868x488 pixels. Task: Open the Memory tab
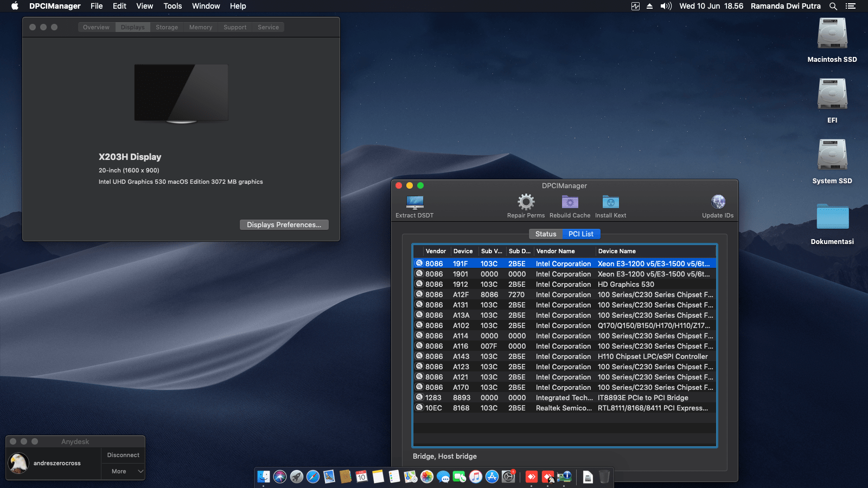201,27
